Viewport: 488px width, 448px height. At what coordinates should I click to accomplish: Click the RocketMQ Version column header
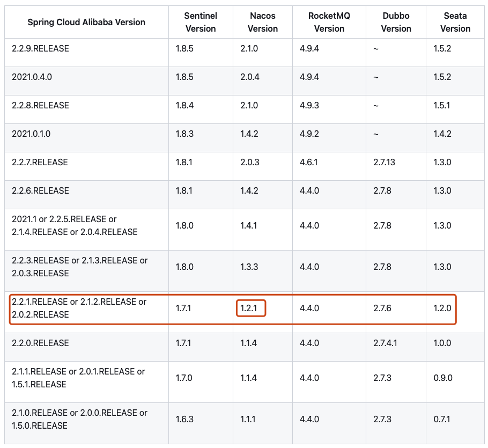(x=329, y=22)
